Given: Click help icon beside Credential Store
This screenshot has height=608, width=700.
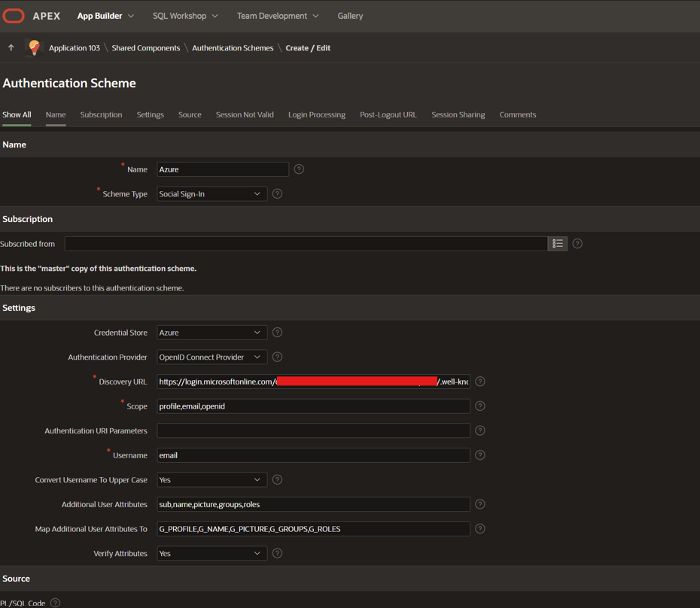Looking at the screenshot, I should (x=277, y=333).
